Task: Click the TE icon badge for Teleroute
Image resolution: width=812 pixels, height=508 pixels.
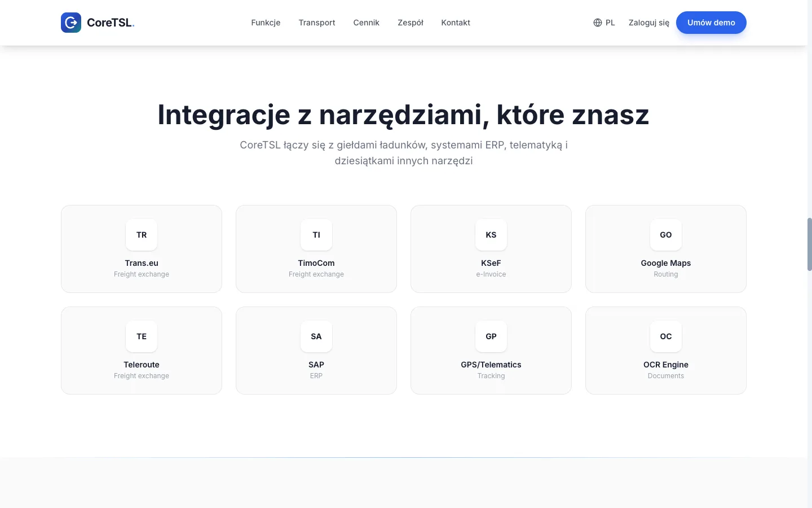Action: pyautogui.click(x=142, y=336)
